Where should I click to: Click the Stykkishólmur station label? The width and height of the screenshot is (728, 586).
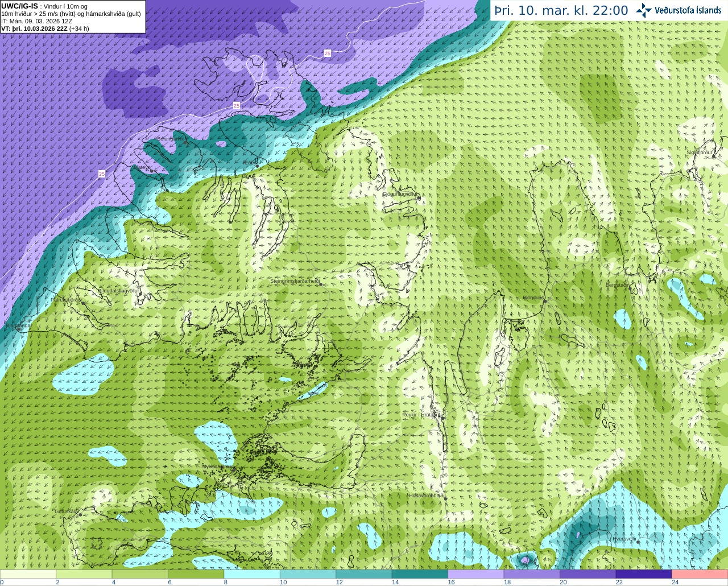click(x=217, y=466)
